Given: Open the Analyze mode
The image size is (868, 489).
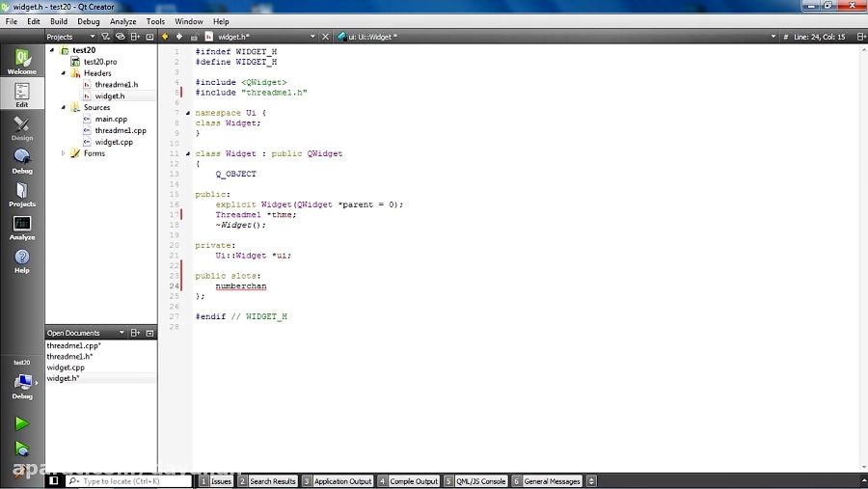Looking at the screenshot, I should [x=21, y=228].
